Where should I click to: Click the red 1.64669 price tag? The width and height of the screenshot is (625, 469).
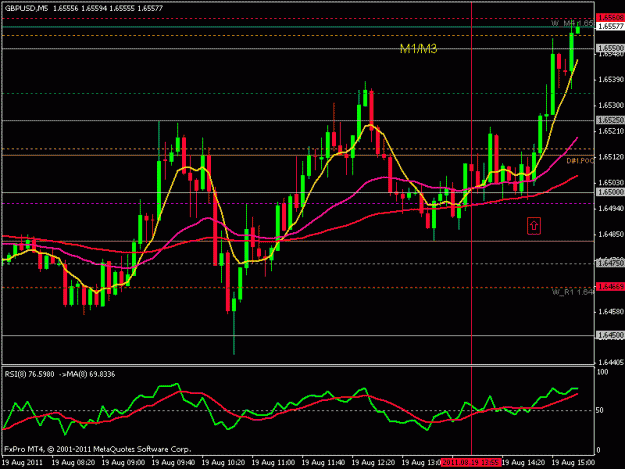[x=610, y=287]
